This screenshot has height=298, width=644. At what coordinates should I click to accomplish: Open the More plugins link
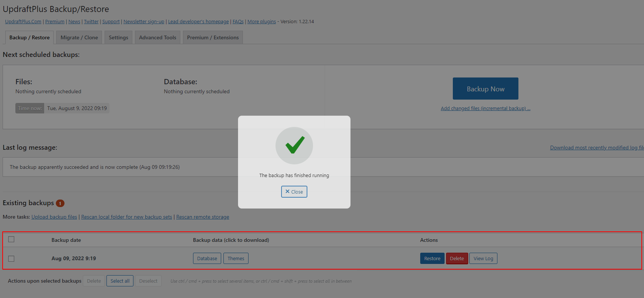[262, 22]
